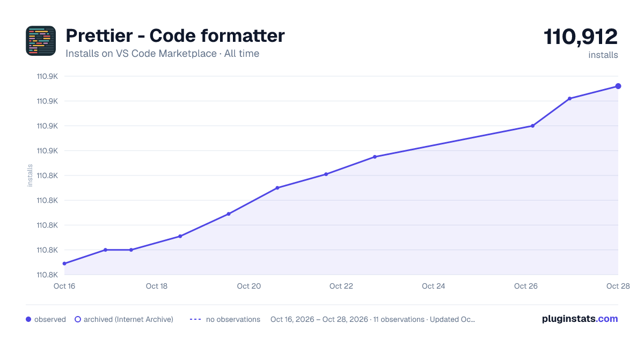Open the pluginstats.com link

point(580,319)
